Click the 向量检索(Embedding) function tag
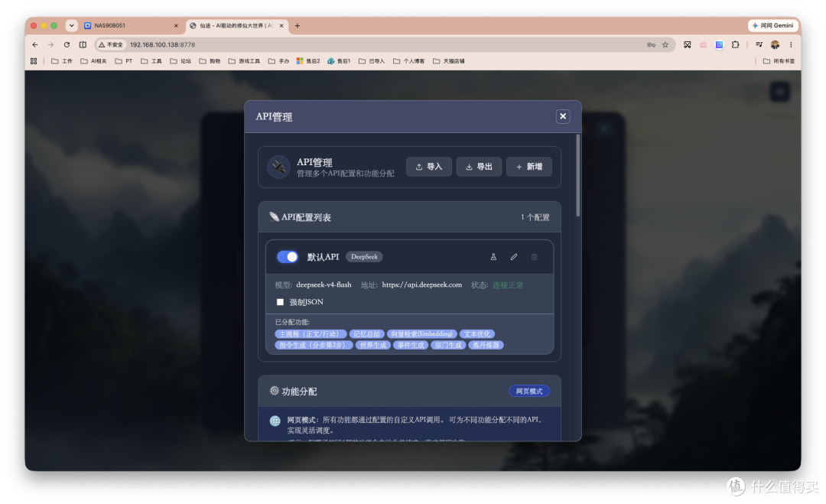 click(x=421, y=334)
